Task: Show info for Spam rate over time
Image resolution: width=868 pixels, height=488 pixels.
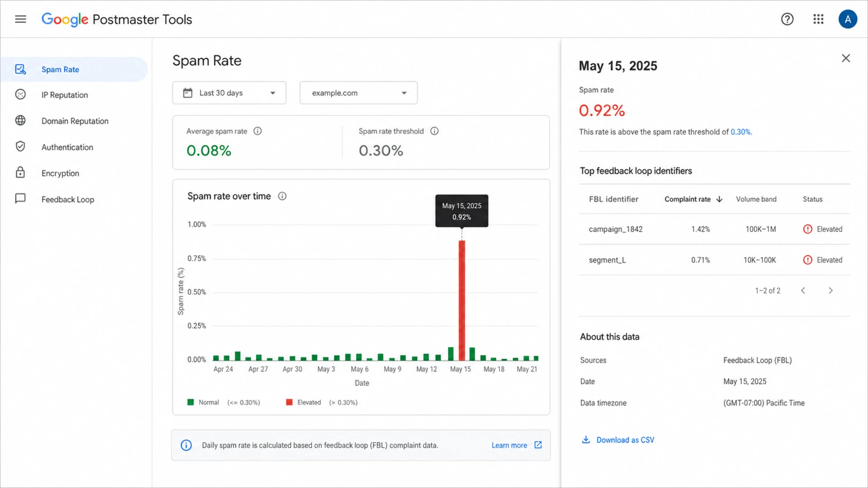Action: click(282, 196)
